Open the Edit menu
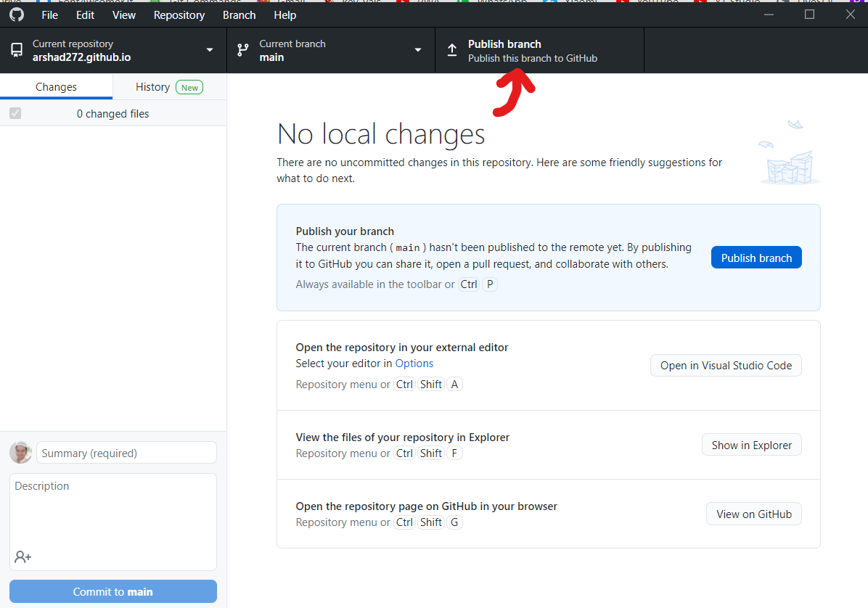 click(x=85, y=15)
